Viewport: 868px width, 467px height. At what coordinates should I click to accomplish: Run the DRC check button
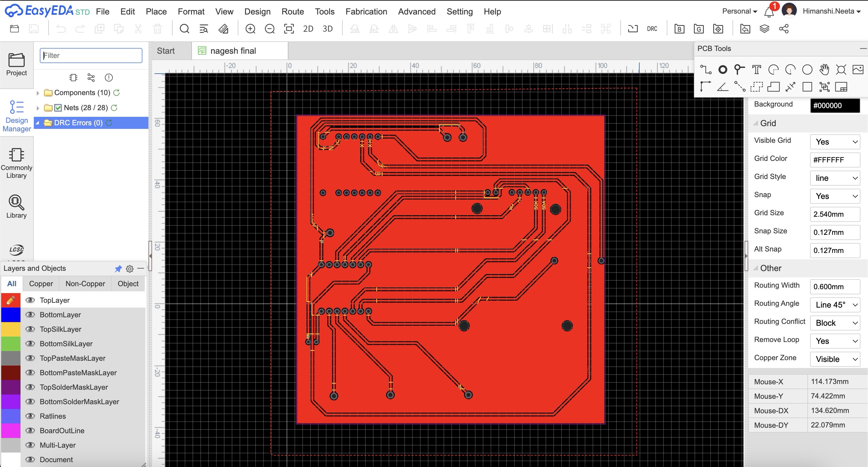tap(652, 29)
